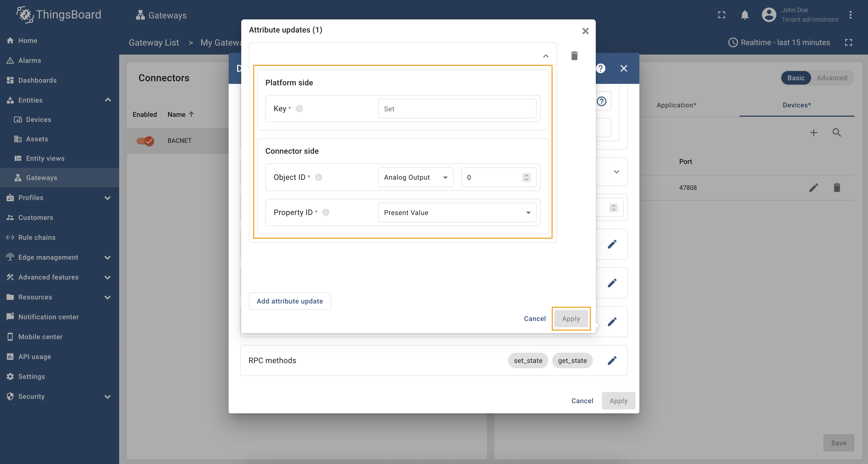Delete the attribute update entry with trash icon

574,56
